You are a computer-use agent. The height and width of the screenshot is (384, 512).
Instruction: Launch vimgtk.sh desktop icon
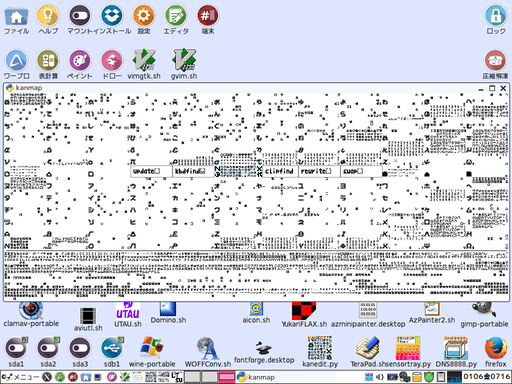click(x=144, y=60)
